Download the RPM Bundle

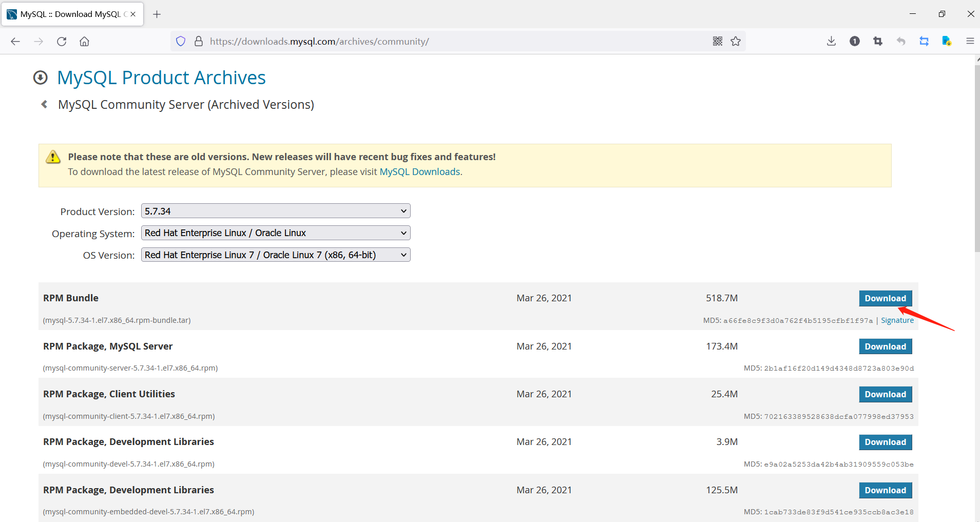886,298
